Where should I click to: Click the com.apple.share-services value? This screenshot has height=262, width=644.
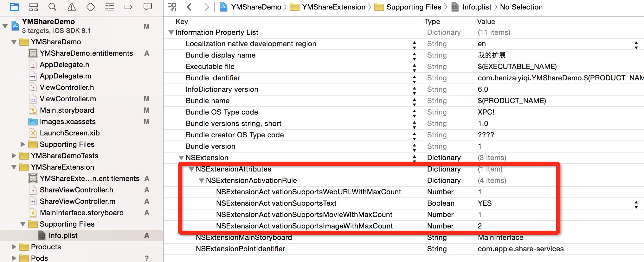coord(521,249)
